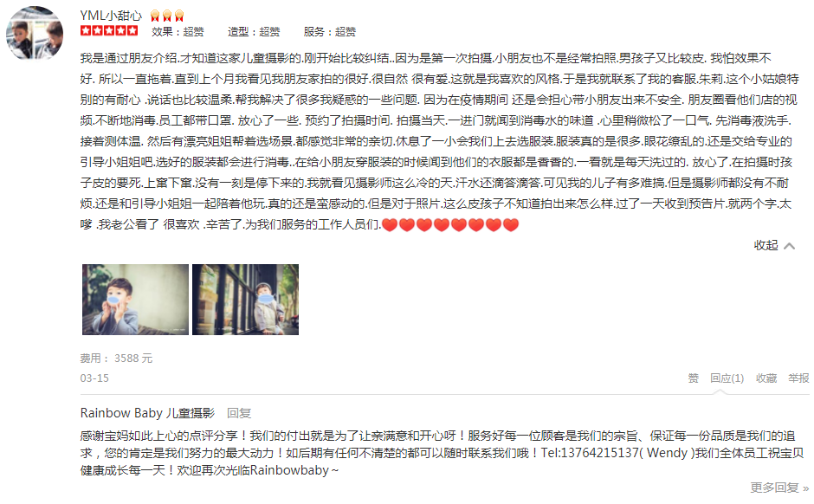Open YML小甜心 reviewer avatar
Image resolution: width=814 pixels, height=504 pixels.
pos(35,33)
